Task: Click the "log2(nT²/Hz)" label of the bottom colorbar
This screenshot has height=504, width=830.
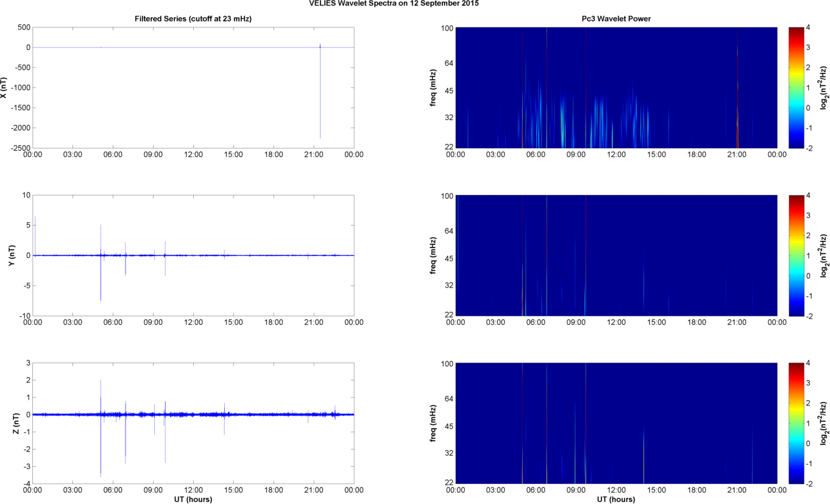Action: (x=824, y=423)
